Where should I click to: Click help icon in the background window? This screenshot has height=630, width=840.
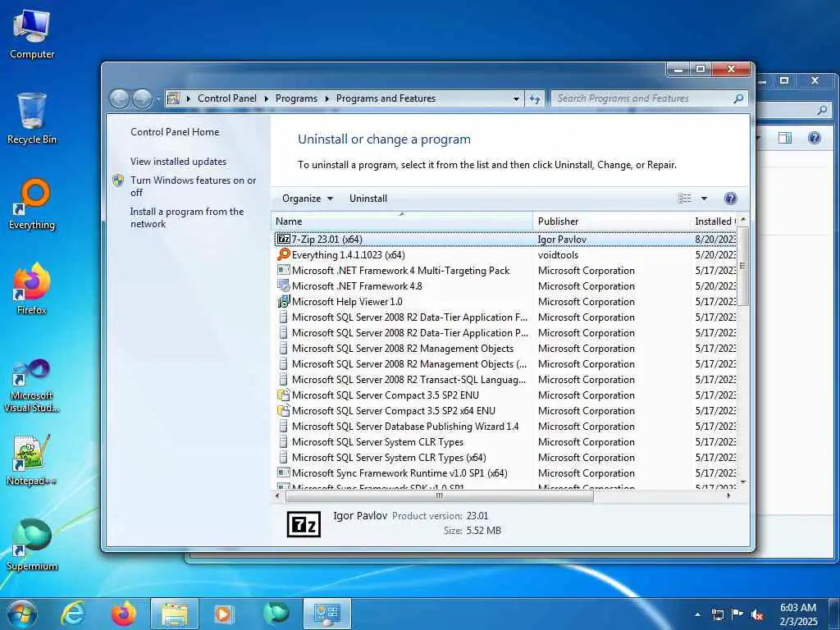point(815,138)
